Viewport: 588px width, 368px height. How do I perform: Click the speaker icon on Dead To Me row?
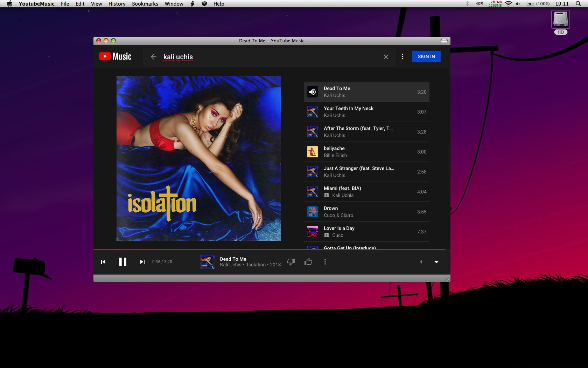click(313, 92)
